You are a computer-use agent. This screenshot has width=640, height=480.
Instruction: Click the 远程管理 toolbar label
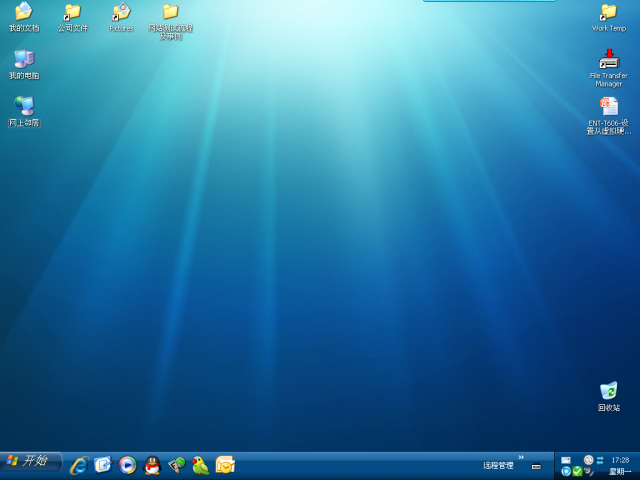(498, 466)
